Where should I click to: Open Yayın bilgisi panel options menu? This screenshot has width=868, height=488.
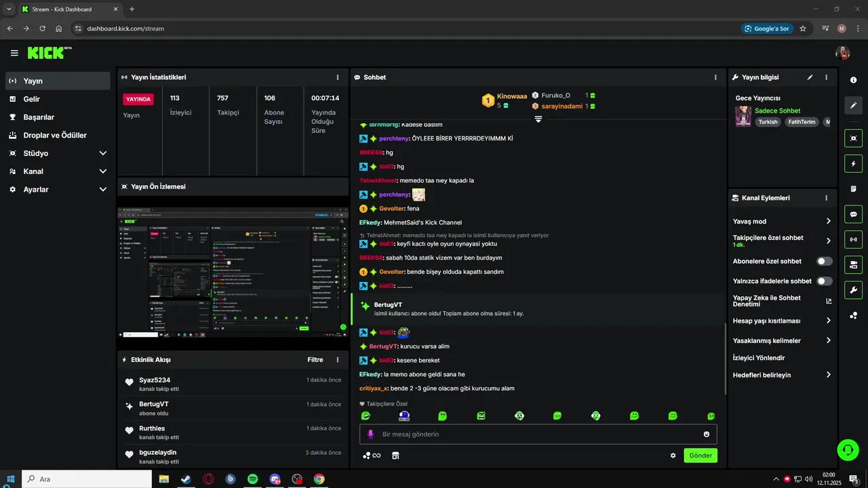(826, 77)
